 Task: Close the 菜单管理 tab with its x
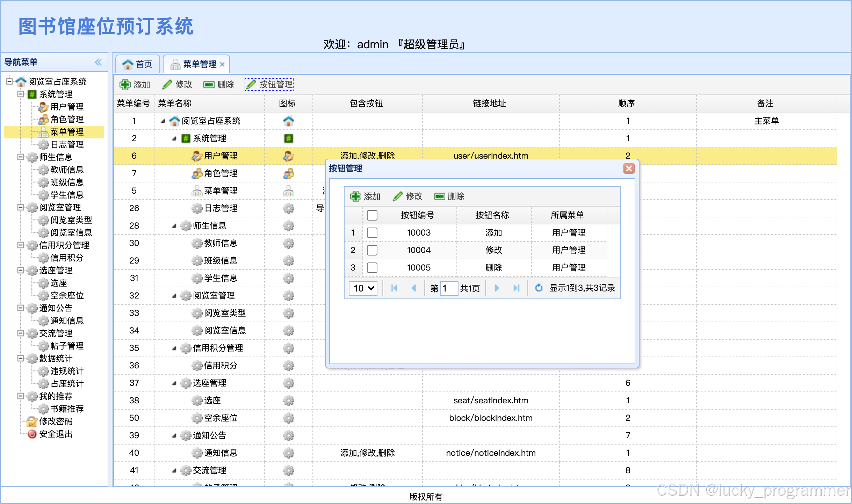222,64
